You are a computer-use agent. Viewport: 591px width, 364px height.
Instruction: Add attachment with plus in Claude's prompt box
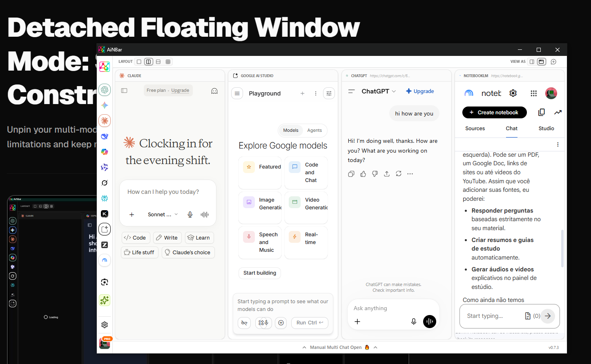point(132,215)
